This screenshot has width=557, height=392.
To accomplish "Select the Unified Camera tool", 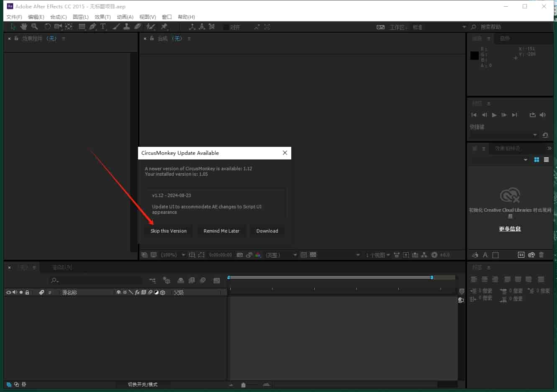I will point(58,27).
